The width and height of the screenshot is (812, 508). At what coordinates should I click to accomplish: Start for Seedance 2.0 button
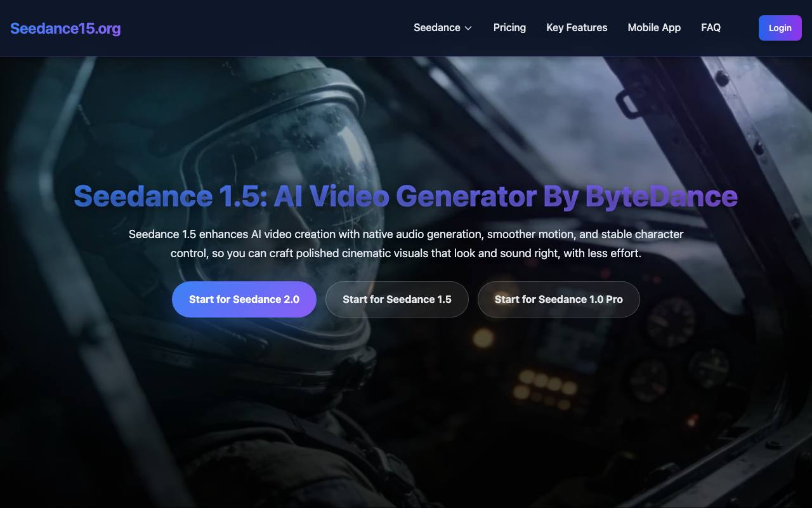(244, 299)
